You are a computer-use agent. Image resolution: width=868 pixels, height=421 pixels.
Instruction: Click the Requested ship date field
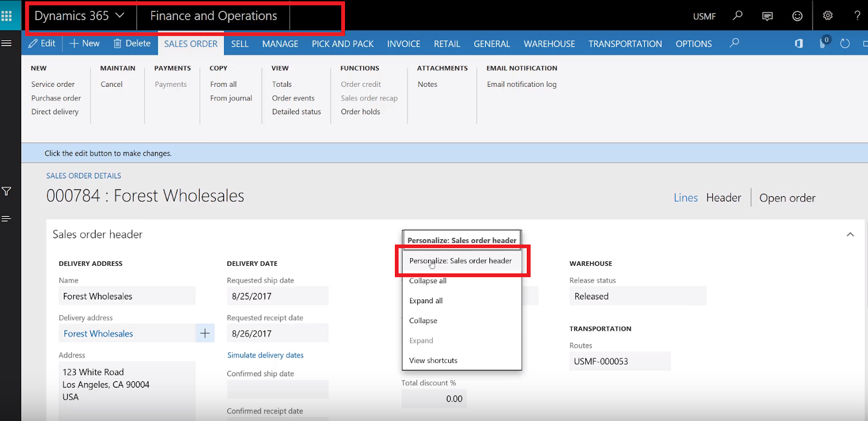[278, 296]
